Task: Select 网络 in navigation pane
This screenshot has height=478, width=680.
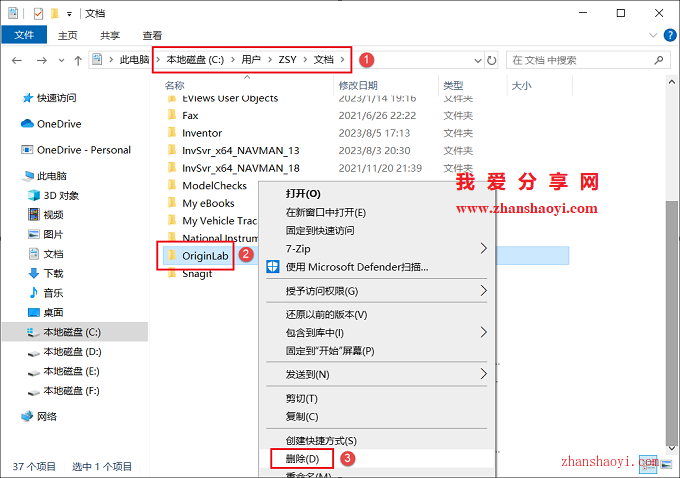Action: [x=47, y=417]
